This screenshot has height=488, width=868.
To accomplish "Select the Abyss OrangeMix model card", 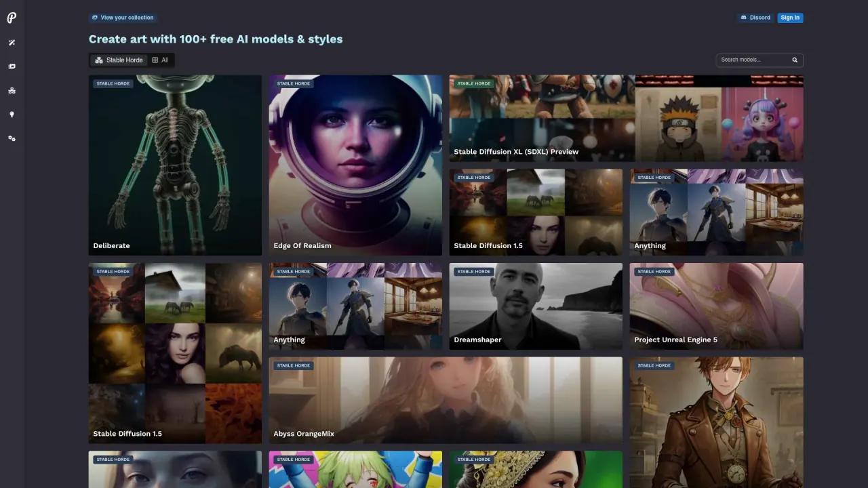I will pyautogui.click(x=446, y=401).
